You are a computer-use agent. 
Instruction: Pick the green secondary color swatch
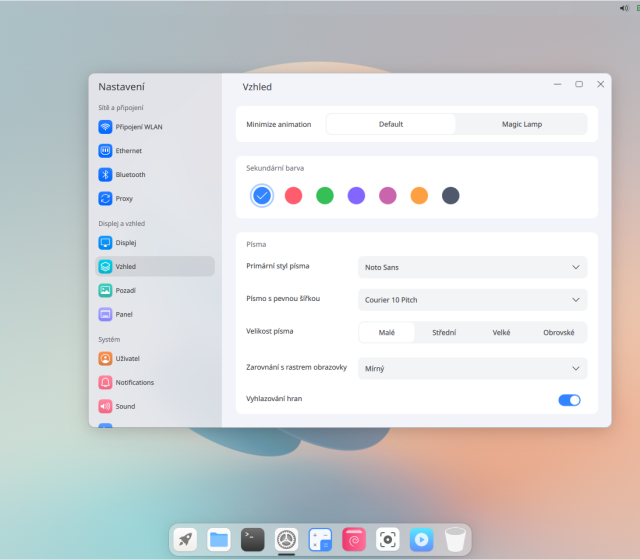click(x=325, y=196)
